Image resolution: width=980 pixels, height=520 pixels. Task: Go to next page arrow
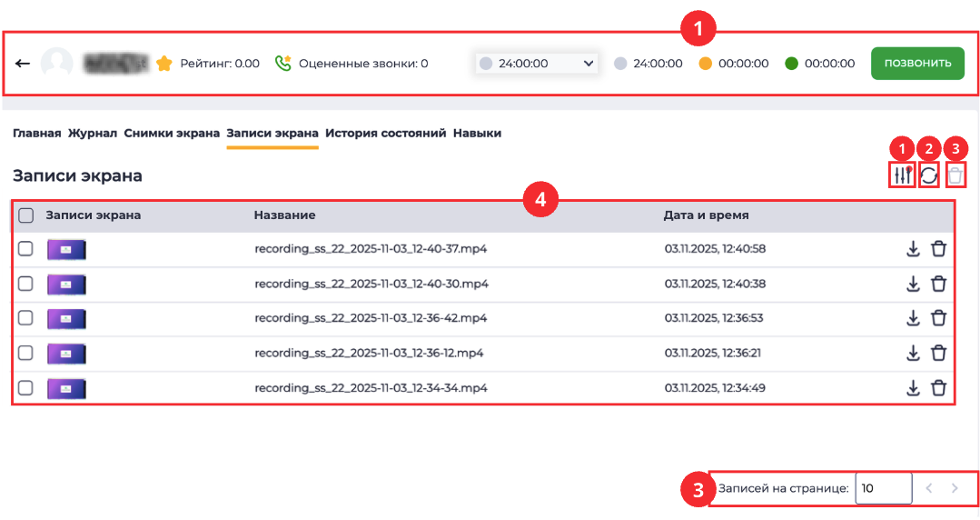pyautogui.click(x=955, y=488)
